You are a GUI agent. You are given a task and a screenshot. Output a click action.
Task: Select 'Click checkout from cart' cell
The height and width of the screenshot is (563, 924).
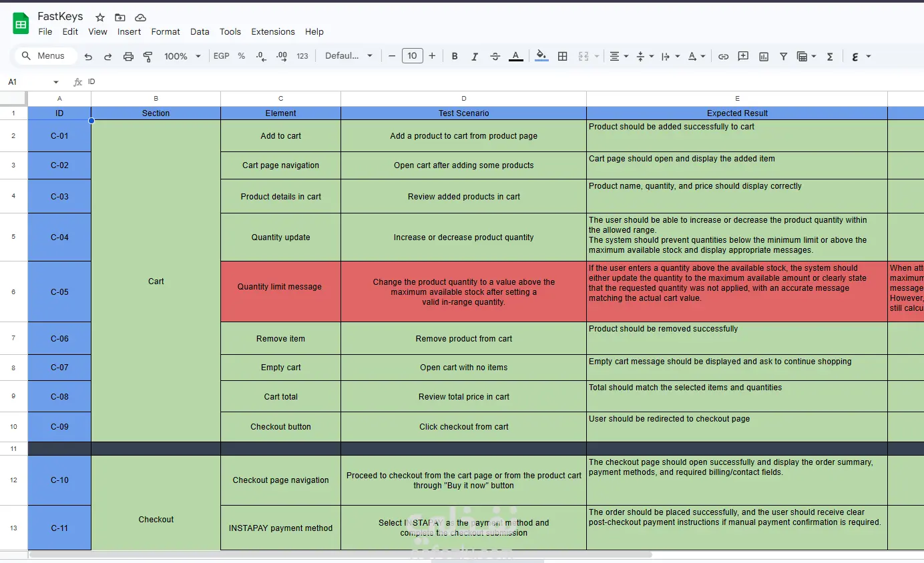click(x=464, y=427)
